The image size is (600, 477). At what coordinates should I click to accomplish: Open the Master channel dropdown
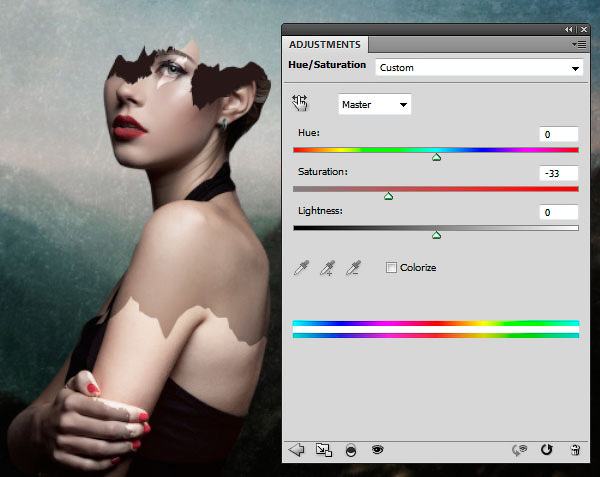pyautogui.click(x=375, y=104)
